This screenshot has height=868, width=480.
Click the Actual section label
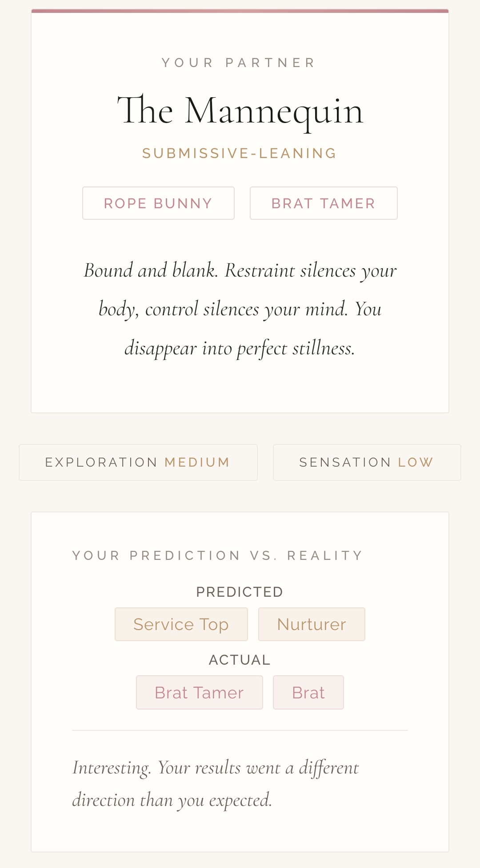click(x=240, y=660)
